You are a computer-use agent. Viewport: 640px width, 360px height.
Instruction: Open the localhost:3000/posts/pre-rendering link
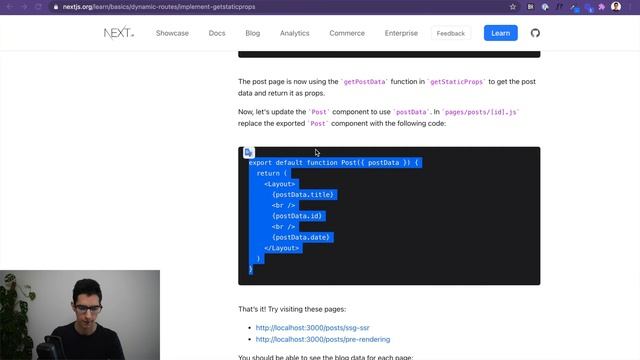coord(323,339)
